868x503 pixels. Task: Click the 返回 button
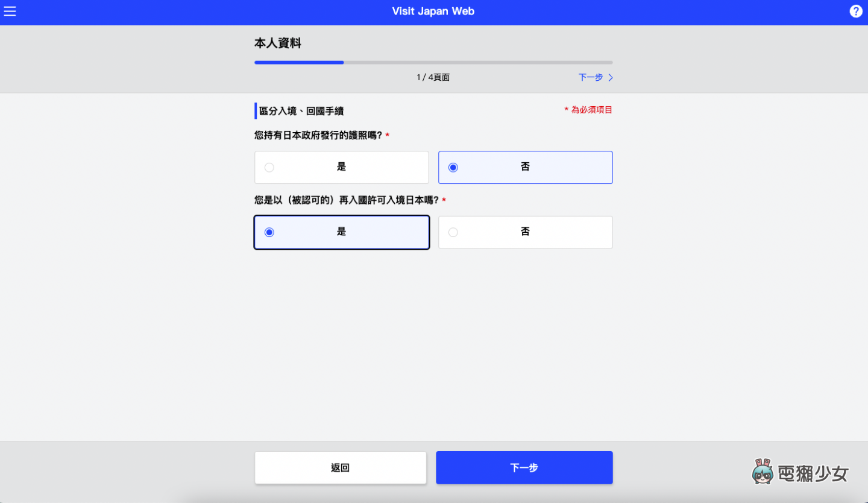(x=341, y=467)
